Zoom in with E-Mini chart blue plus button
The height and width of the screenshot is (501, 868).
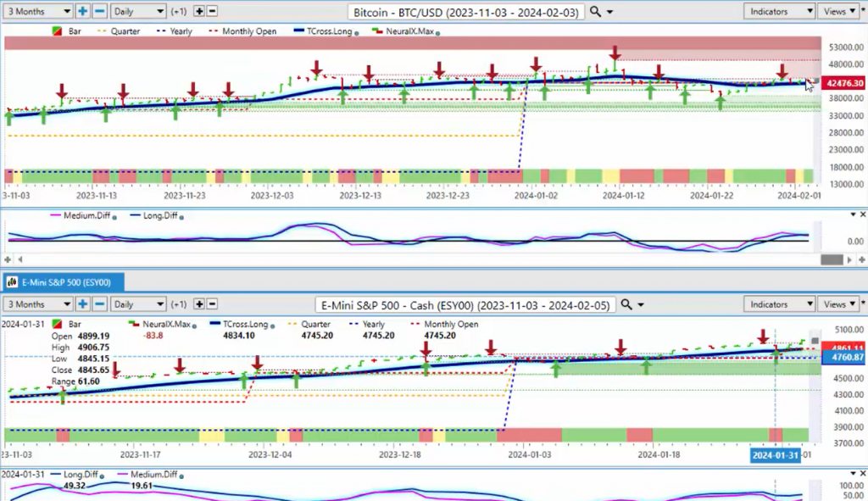82,304
